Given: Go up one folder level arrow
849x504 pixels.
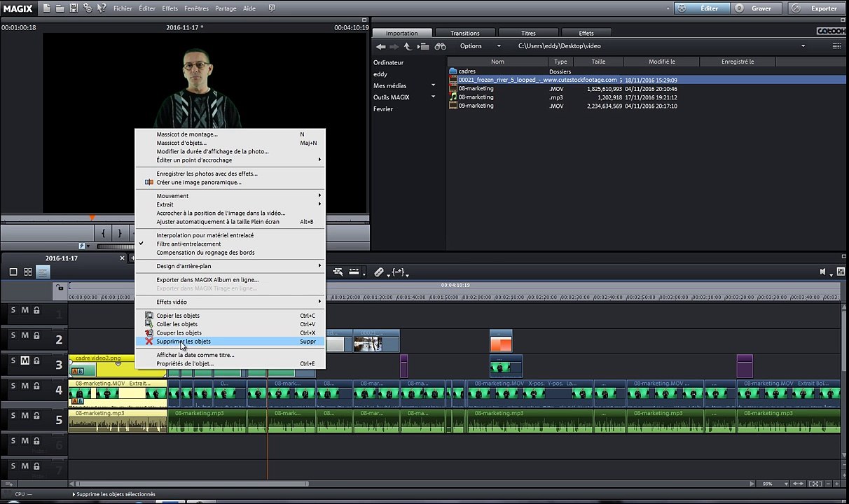Looking at the screenshot, I should pos(408,46).
